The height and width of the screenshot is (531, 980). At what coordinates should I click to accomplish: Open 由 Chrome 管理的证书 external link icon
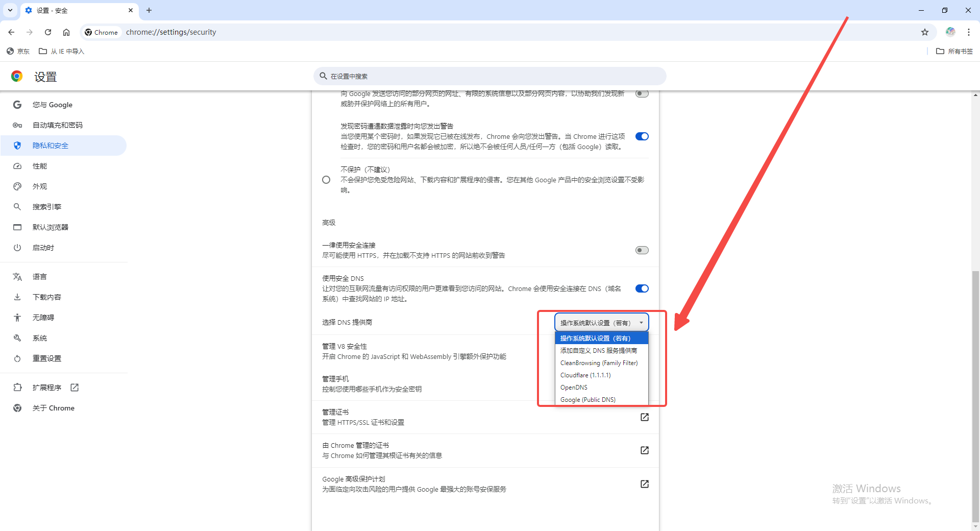tap(645, 450)
